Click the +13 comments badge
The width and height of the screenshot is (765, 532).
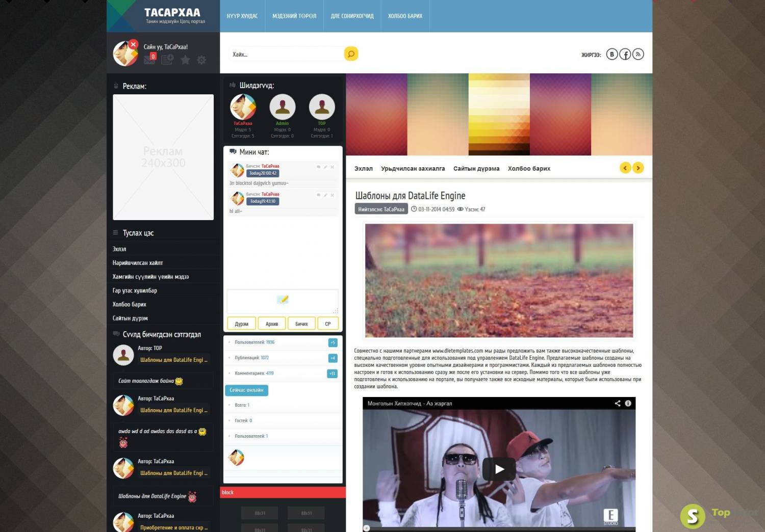[x=332, y=374]
